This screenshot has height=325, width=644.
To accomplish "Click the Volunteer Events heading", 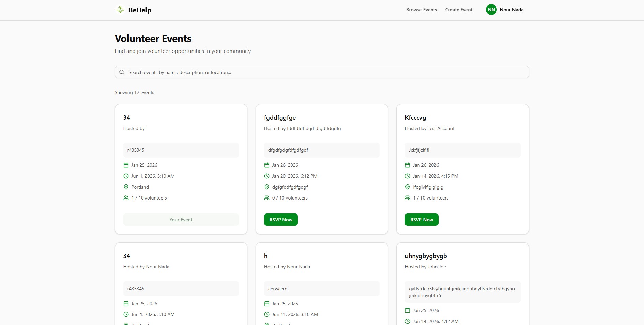I will pyautogui.click(x=153, y=39).
